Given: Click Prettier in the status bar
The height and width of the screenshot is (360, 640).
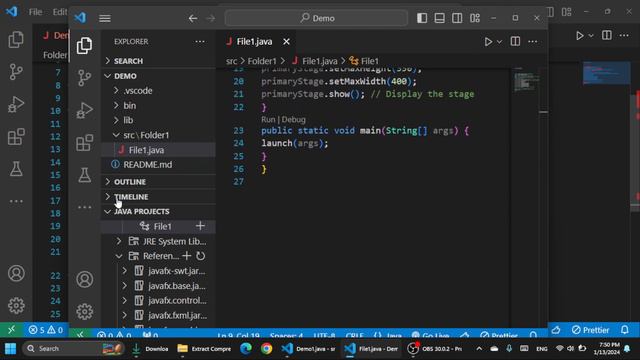Looking at the screenshot, I should pos(591,330).
